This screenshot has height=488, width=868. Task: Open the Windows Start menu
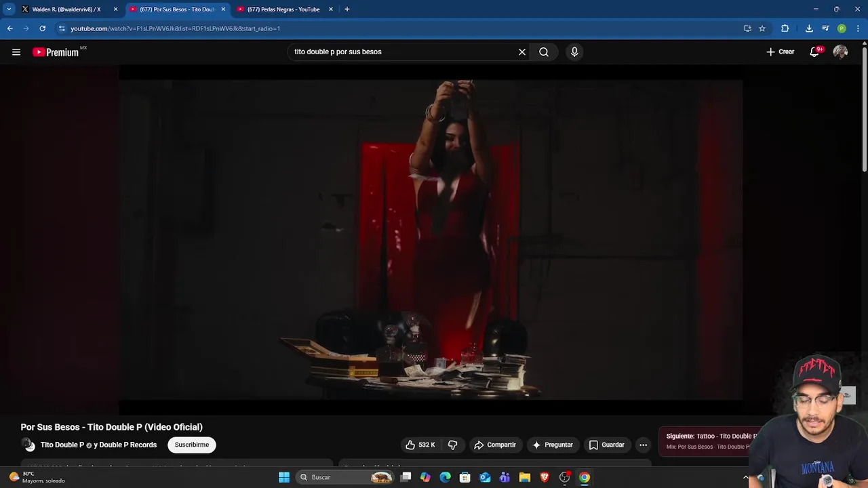(x=284, y=477)
